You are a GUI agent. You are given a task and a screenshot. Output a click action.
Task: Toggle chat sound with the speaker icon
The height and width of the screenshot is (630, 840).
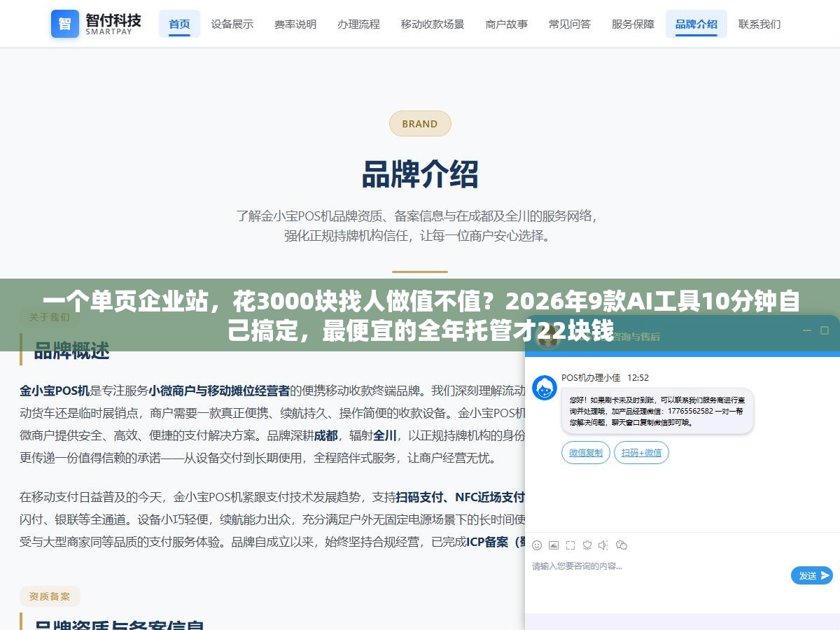tap(604, 545)
